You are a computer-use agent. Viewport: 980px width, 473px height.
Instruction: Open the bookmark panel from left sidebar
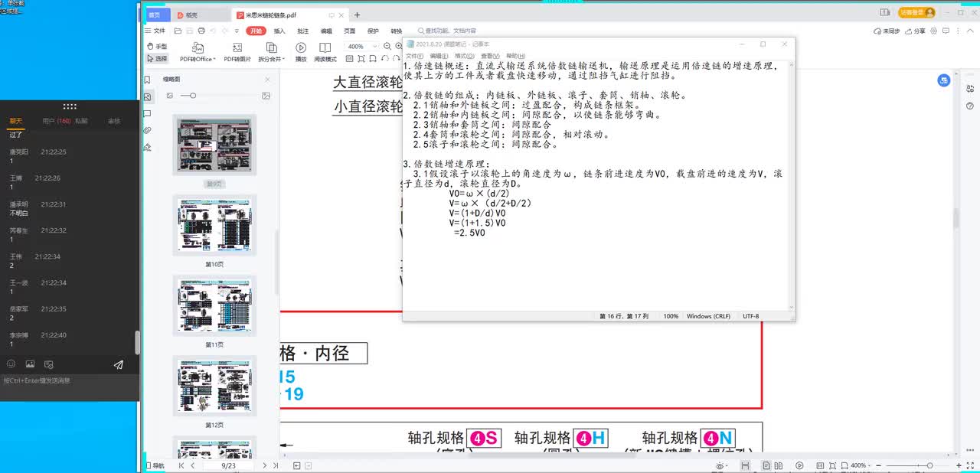147,80
